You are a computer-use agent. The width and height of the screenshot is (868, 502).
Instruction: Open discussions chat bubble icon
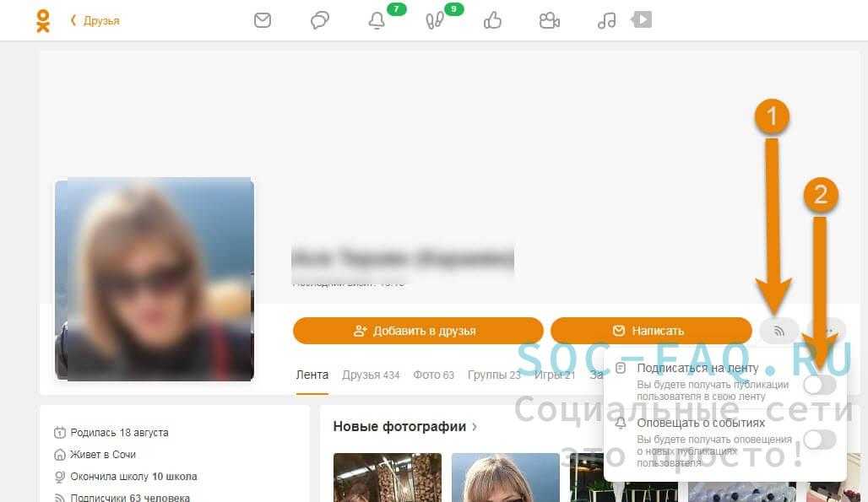(320, 20)
